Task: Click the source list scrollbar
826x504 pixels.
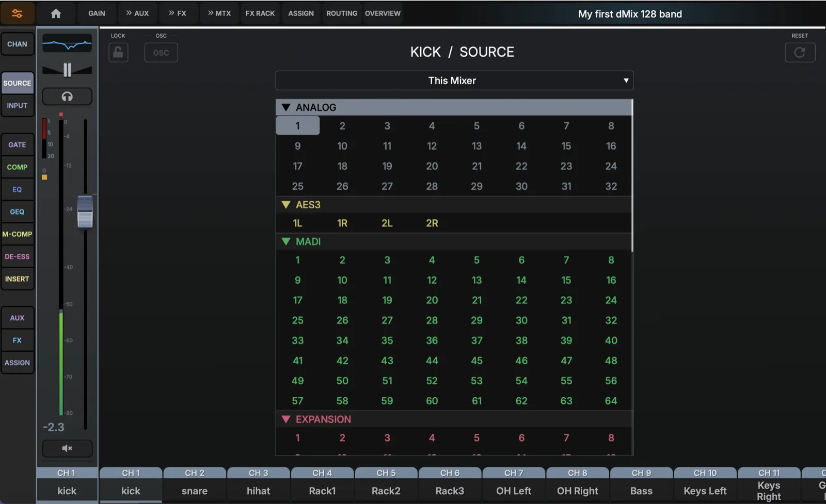Action: click(632, 176)
